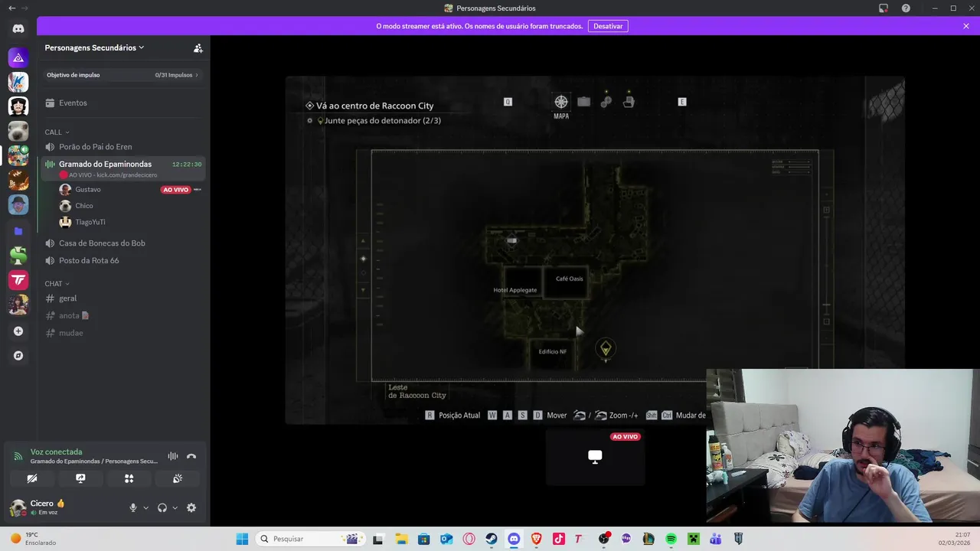Screen dimensions: 980x551
Task: Open the soundboard icon
Action: (x=178, y=478)
